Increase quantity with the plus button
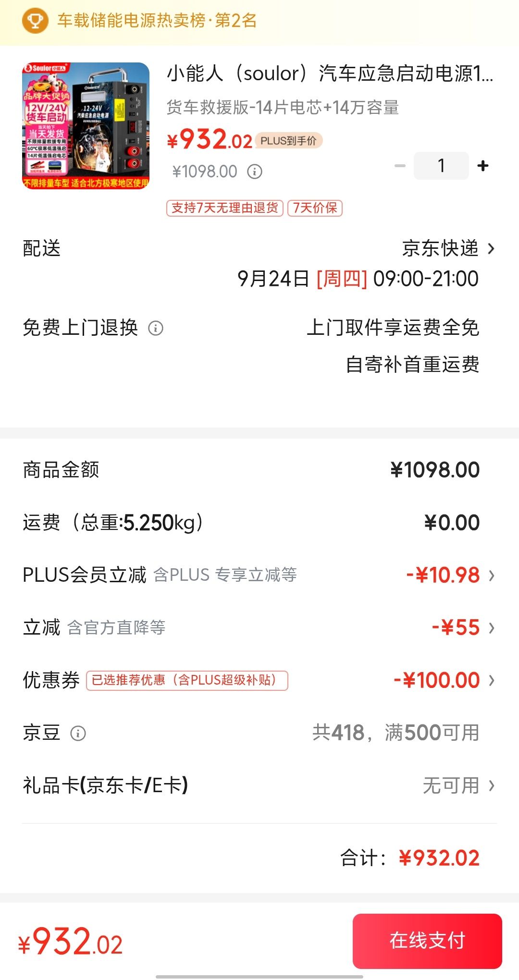This screenshot has height=980, width=519. click(x=483, y=166)
